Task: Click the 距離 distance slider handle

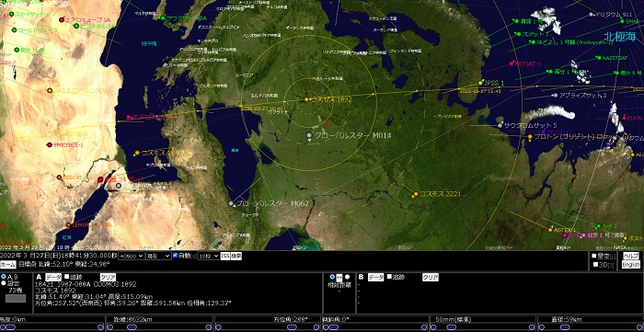Action: pyautogui.click(x=132, y=327)
